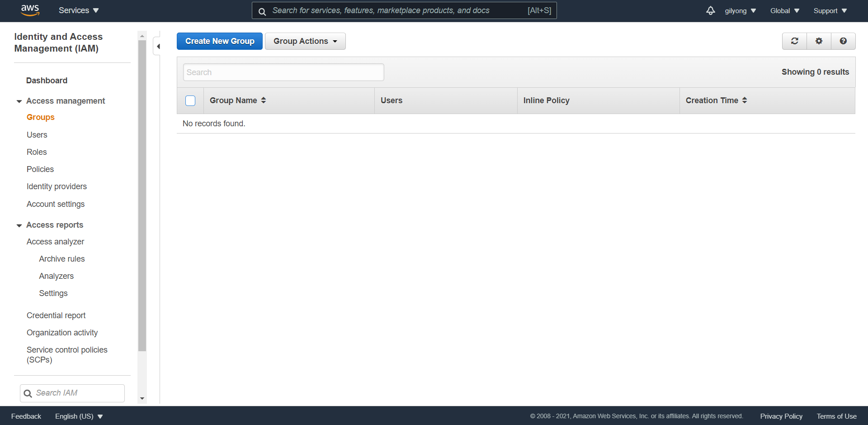The image size is (868, 425).
Task: Toggle the select-all groups checkbox
Action: (x=190, y=100)
